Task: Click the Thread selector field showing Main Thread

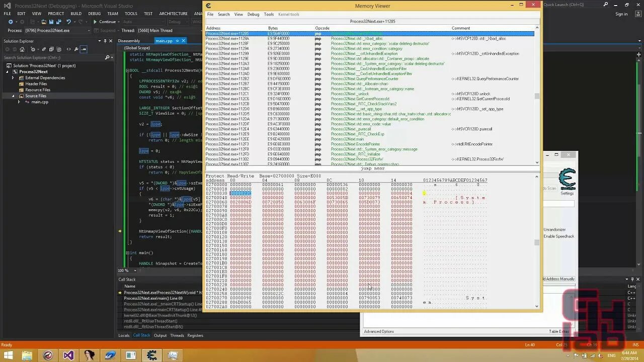Action: click(x=156, y=30)
